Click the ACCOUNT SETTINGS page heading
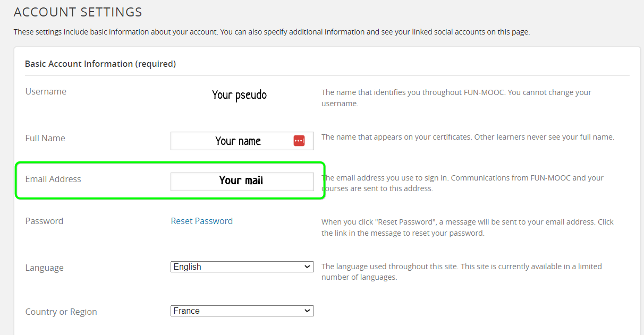The width and height of the screenshot is (644, 335). pos(78,12)
